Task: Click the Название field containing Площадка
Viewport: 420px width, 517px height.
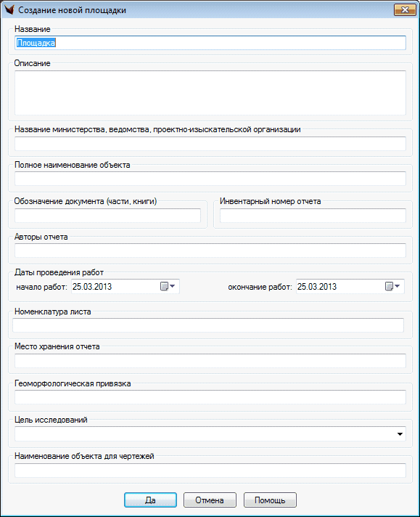Action: [x=210, y=43]
